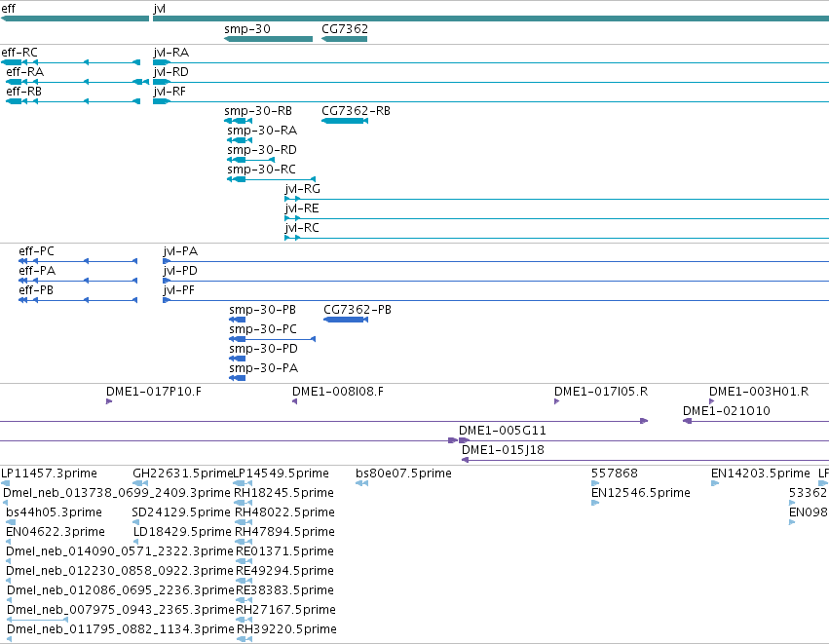
Task: Click EST GH22631.5prime
Action: [140, 483]
